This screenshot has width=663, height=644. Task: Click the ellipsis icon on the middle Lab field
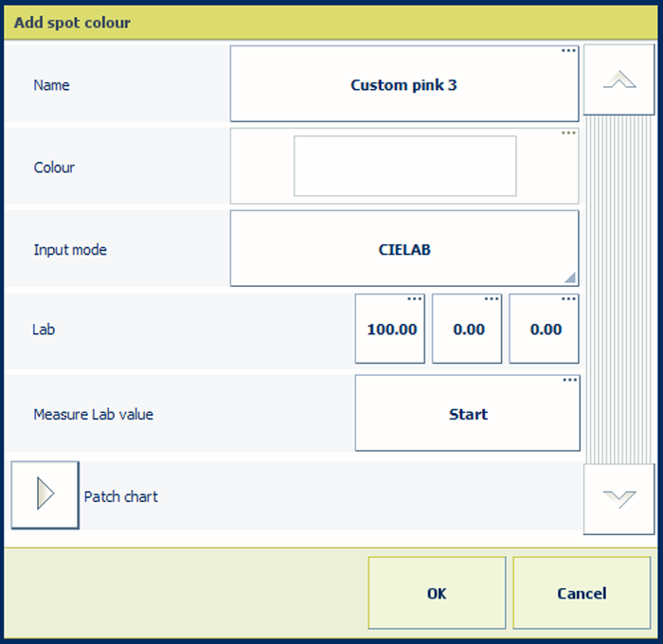(x=491, y=299)
